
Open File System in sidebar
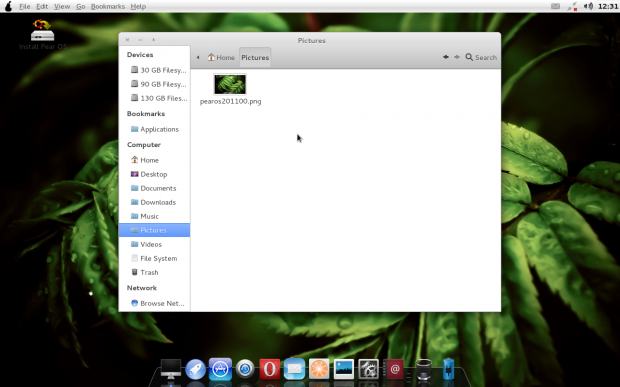coord(155,259)
